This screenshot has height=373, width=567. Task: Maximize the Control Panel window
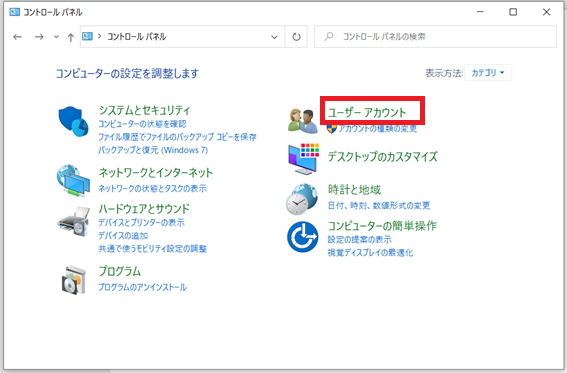[513, 12]
